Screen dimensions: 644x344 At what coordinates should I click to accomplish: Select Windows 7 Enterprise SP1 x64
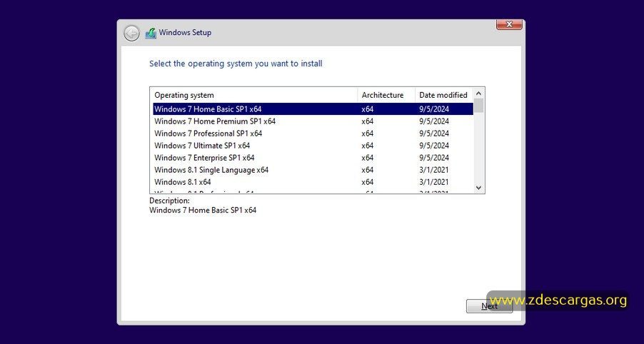coord(313,158)
